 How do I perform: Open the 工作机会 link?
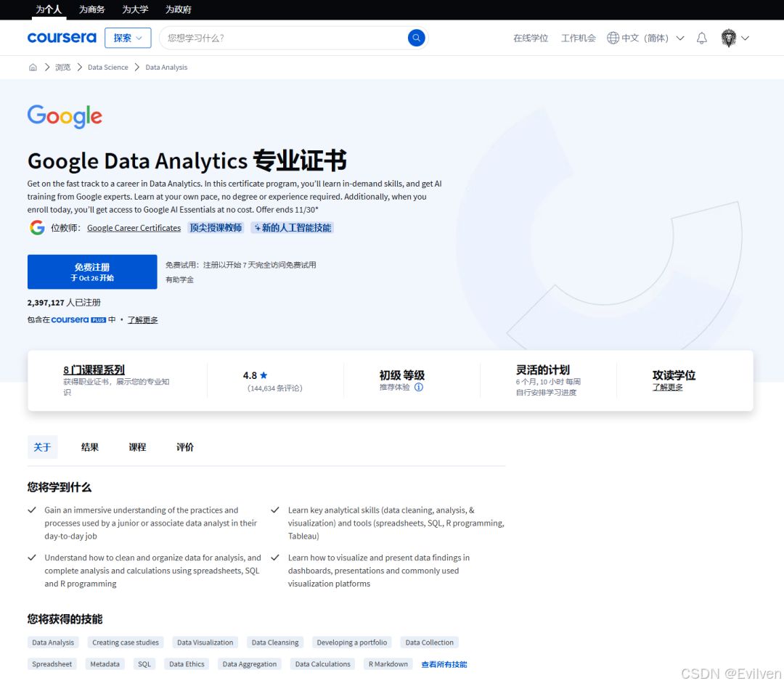point(578,38)
